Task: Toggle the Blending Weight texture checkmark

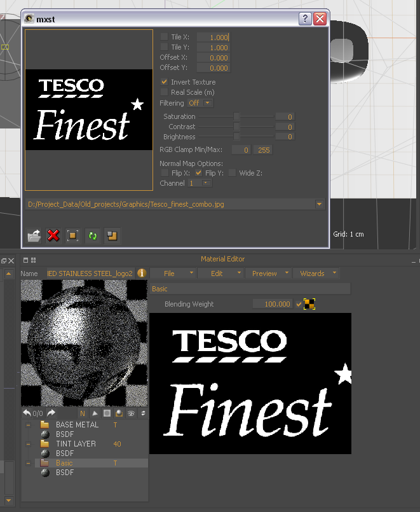Action: [x=299, y=304]
